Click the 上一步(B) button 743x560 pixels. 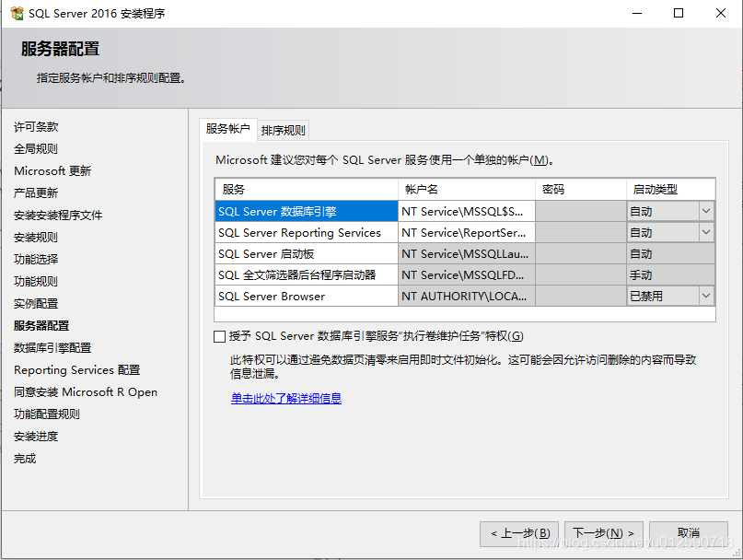point(519,532)
